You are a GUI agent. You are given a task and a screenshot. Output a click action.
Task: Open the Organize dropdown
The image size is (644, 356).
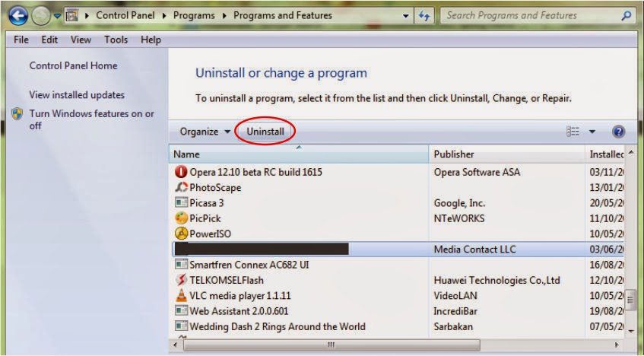click(x=205, y=132)
